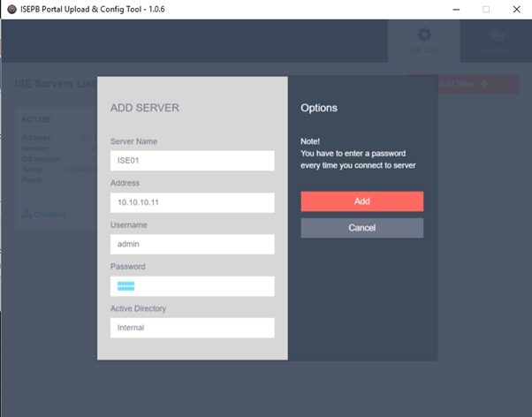This screenshot has height=417, width=532.
Task: Maximize the ISEPB Portal window
Action: 486,10
